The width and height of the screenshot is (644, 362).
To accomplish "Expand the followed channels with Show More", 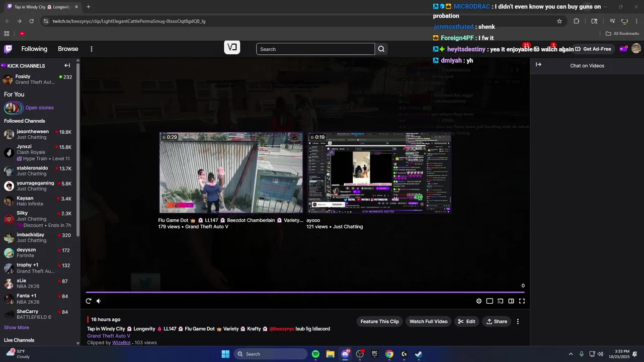I will (x=17, y=327).
